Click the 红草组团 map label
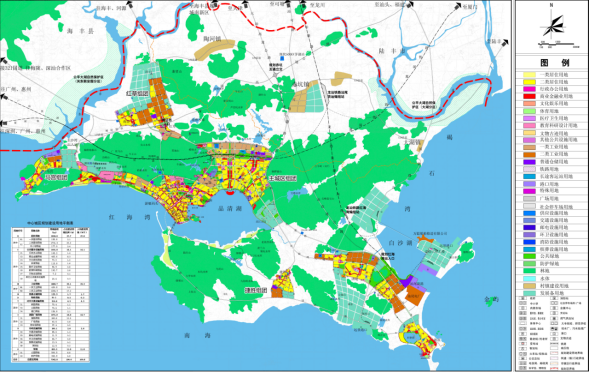The width and height of the screenshot is (589, 372). coord(137,93)
